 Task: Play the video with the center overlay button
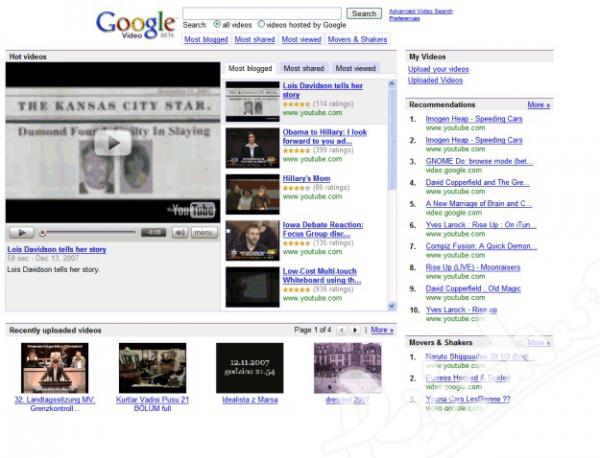point(113,143)
